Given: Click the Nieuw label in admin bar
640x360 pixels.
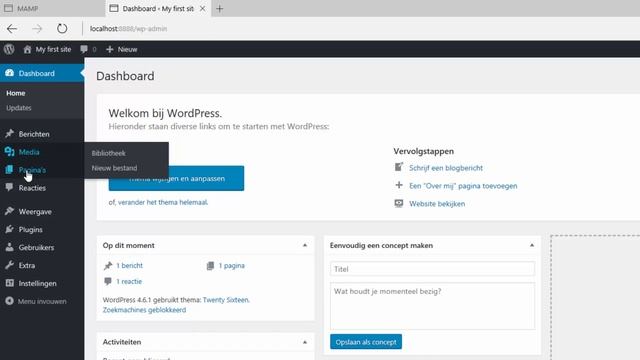Looking at the screenshot, I should point(127,49).
